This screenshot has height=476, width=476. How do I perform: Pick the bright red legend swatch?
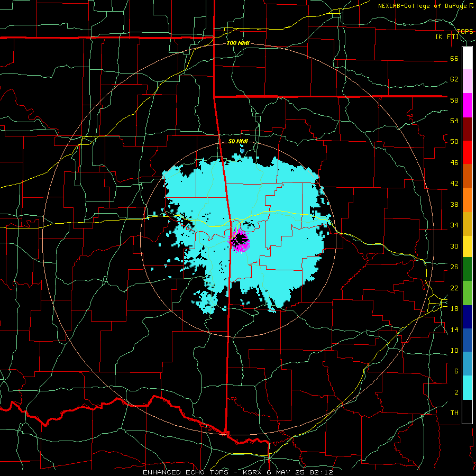pyautogui.click(x=467, y=152)
